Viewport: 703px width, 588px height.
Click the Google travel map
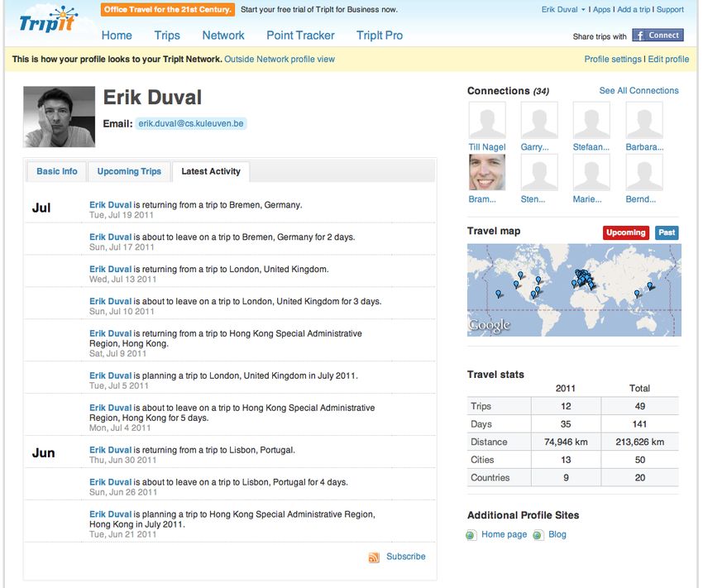(x=574, y=290)
